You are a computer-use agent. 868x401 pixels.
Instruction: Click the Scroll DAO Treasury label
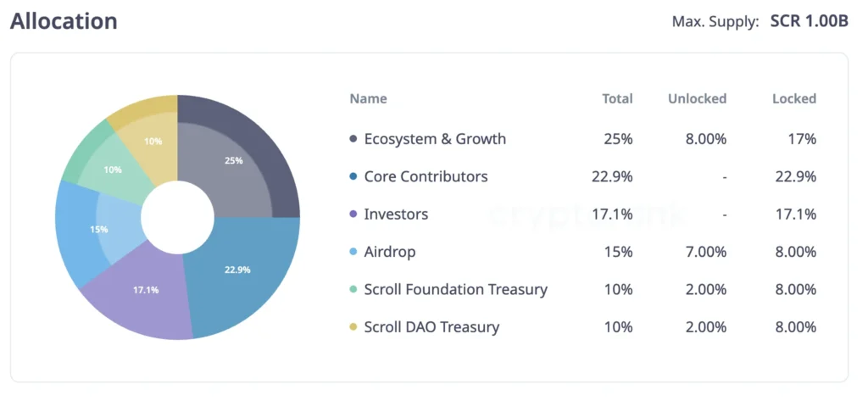pos(431,327)
